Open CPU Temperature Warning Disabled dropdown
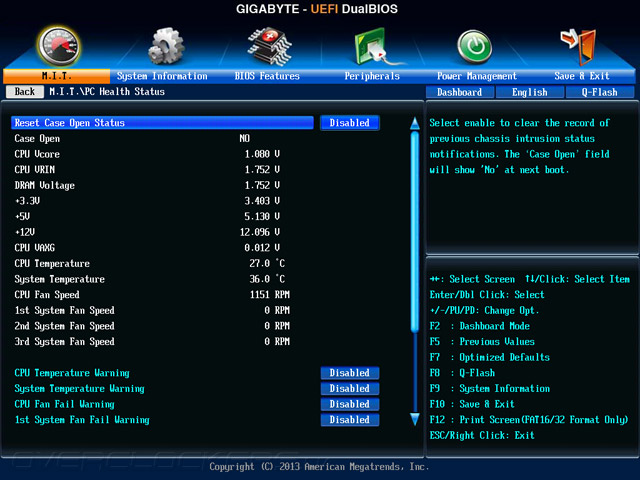Viewport: 640px width, 480px height. coord(350,373)
